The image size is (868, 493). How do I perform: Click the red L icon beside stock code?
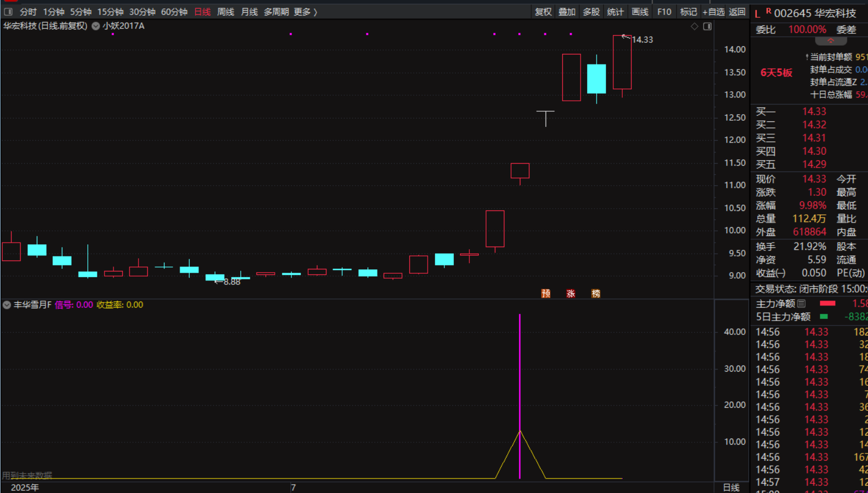pos(757,14)
